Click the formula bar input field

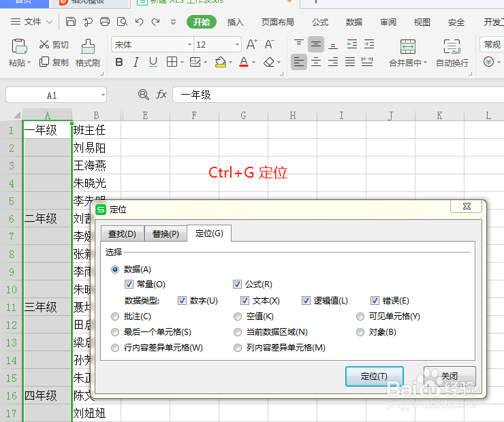click(x=338, y=95)
